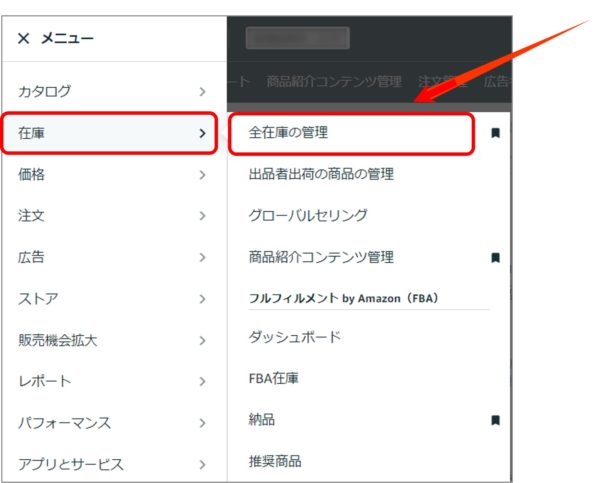This screenshot has width=600, height=483.
Task: Toggle the bookmark icon beside 商品紹介コンテンツ管理
Action: pyautogui.click(x=496, y=258)
